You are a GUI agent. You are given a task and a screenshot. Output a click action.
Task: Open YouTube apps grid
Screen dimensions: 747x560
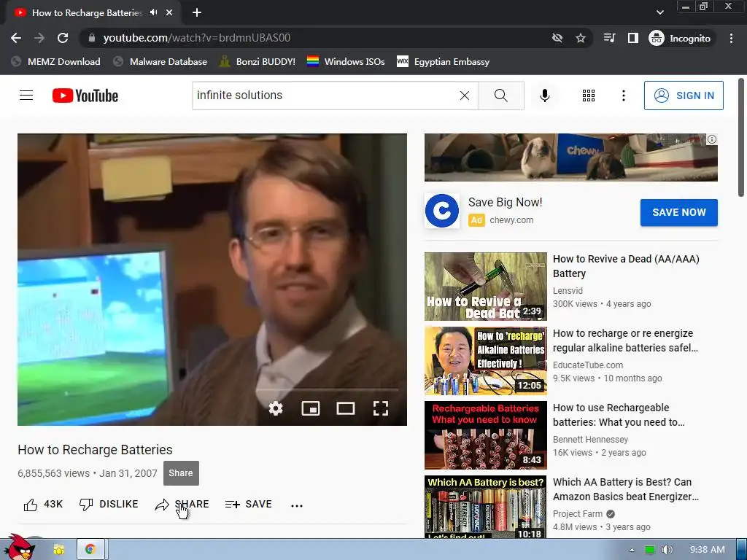(589, 96)
